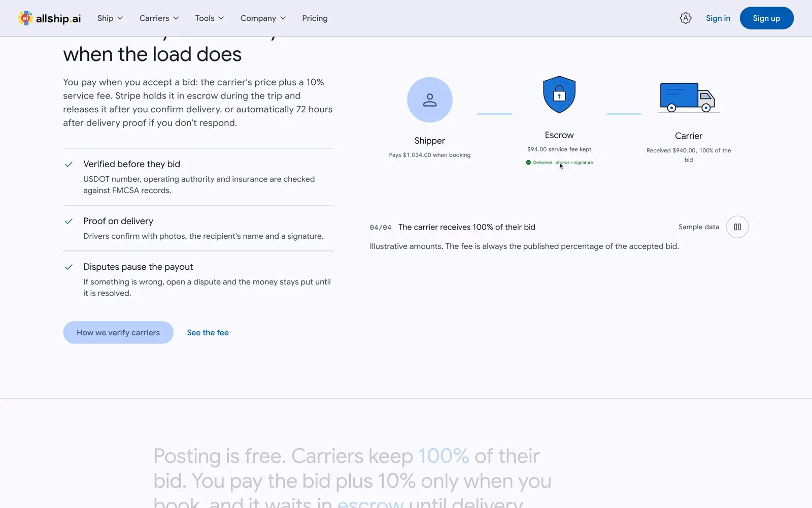The image size is (812, 508).
Task: Click the Carrier truck icon
Action: 688,98
